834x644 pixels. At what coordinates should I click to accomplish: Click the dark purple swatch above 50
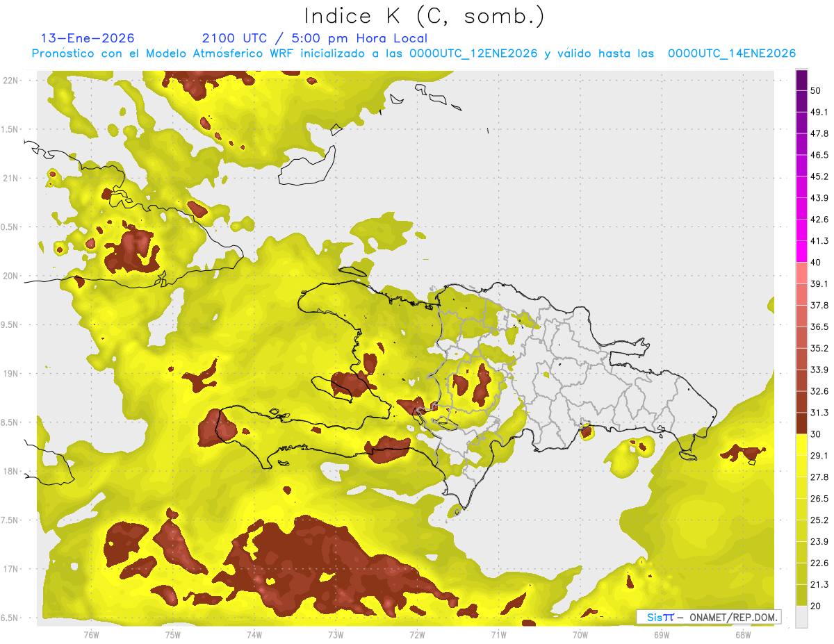click(x=801, y=81)
